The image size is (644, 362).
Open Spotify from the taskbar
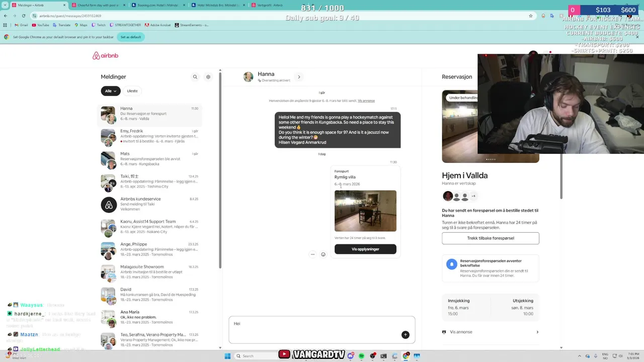(x=361, y=356)
